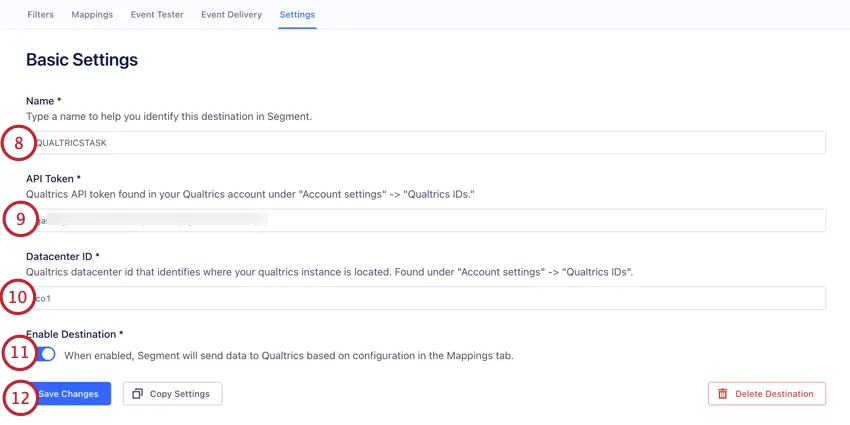Click the Copy Settings button label
This screenshot has height=425, width=850.
coord(180,394)
